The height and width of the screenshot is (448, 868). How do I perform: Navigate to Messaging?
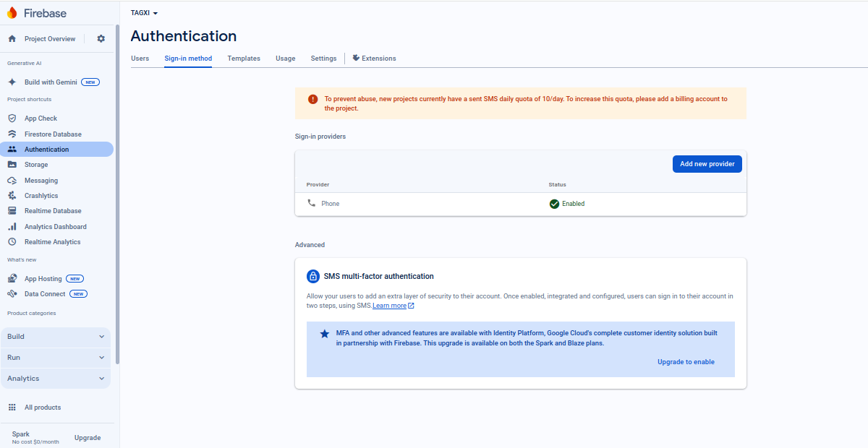[x=42, y=179]
